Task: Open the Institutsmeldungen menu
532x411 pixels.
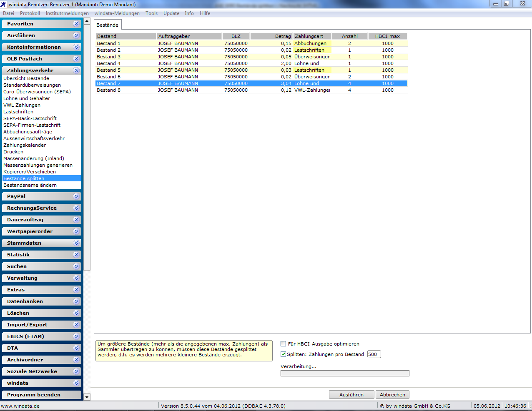Action: (67, 13)
